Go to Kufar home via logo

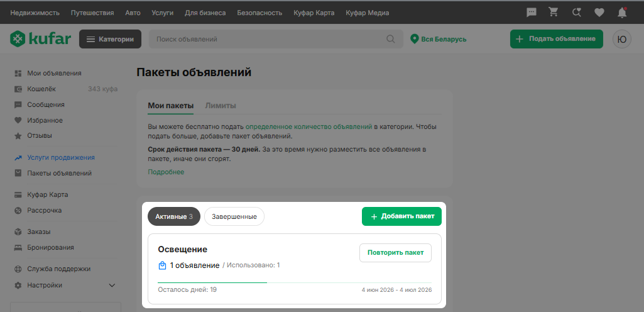click(x=41, y=39)
